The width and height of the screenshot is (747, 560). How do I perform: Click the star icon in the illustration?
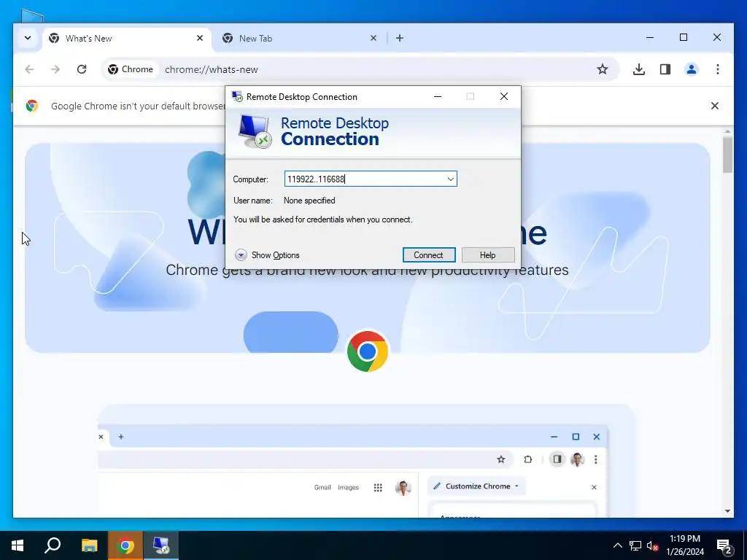[500, 459]
